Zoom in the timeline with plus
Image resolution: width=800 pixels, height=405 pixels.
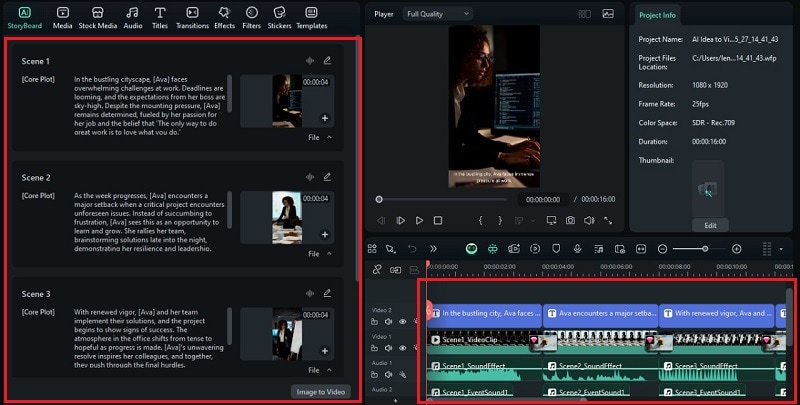tap(736, 248)
